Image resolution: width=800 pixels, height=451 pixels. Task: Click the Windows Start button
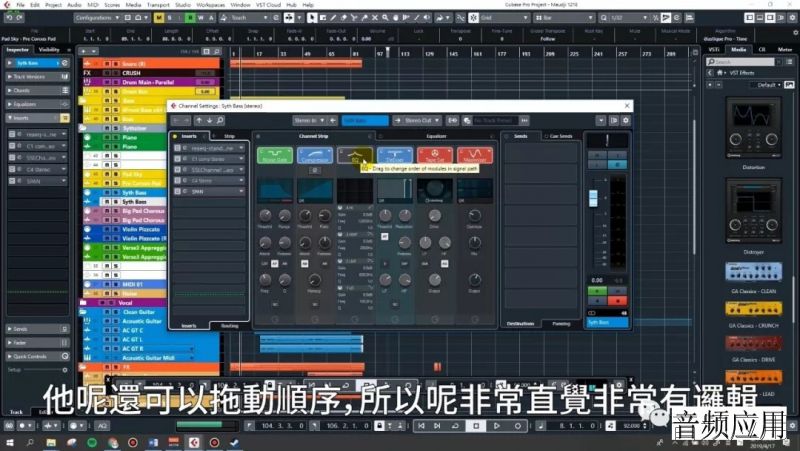pyautogui.click(x=10, y=442)
